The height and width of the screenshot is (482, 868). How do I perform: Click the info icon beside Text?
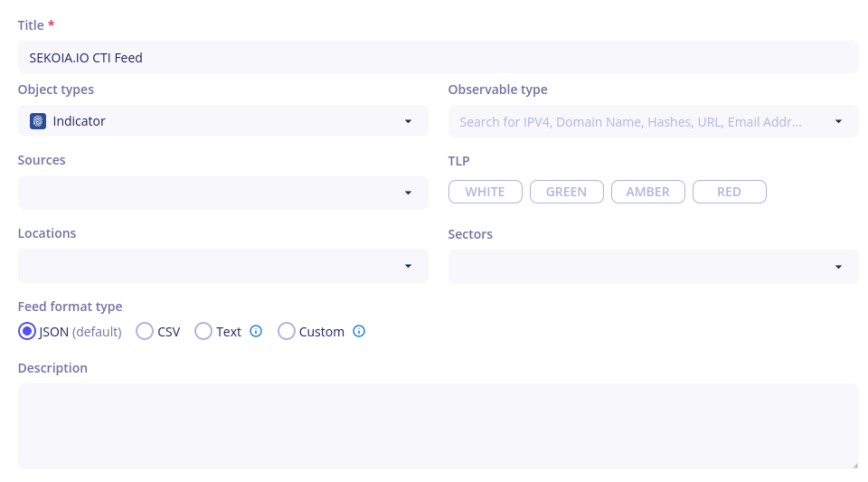(256, 331)
